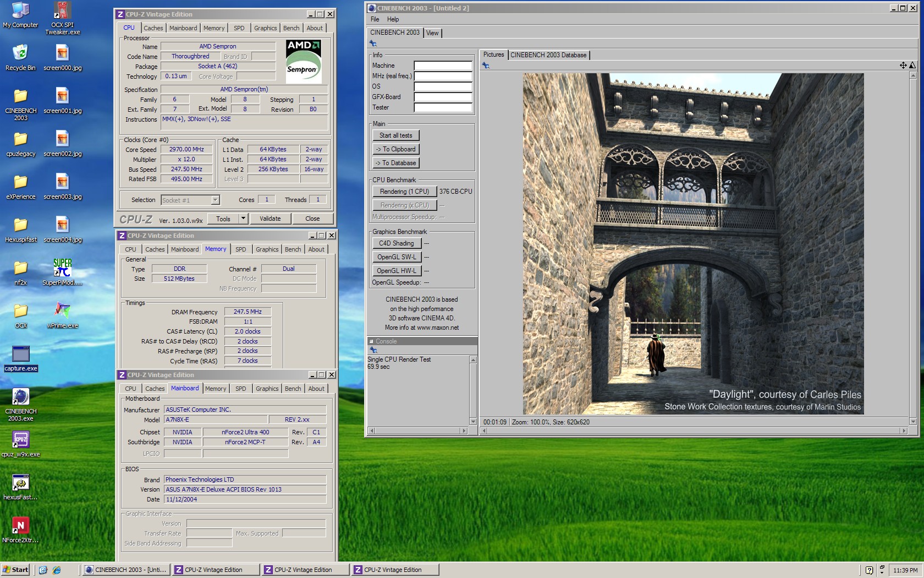Screen dimensions: 924x578
Task: Open nf2x folder icon
Action: (20, 272)
